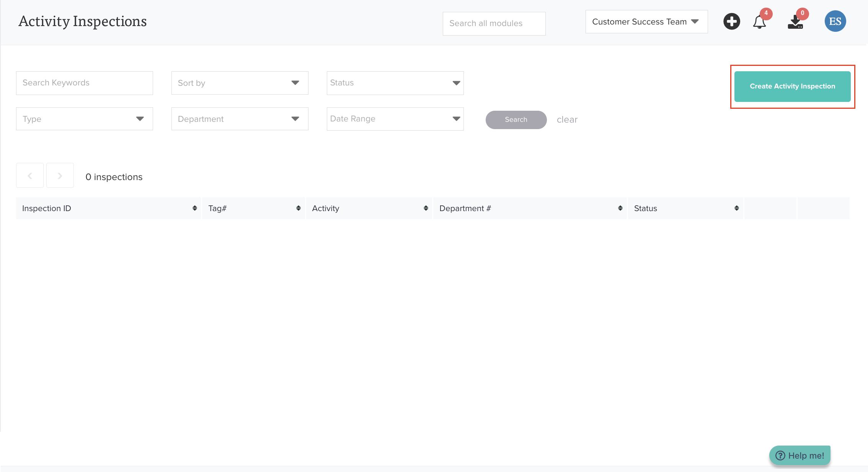Go to next page of inspections
868x472 pixels.
point(60,175)
